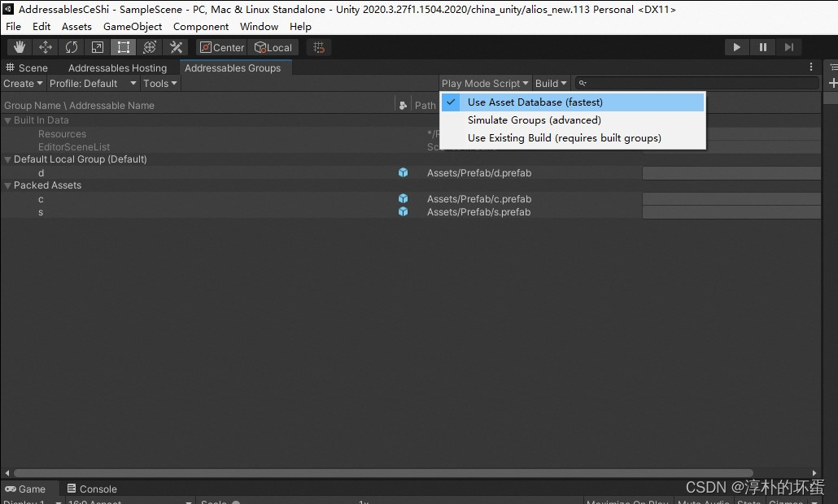
Task: Click the asset type icon column header
Action: (x=403, y=106)
